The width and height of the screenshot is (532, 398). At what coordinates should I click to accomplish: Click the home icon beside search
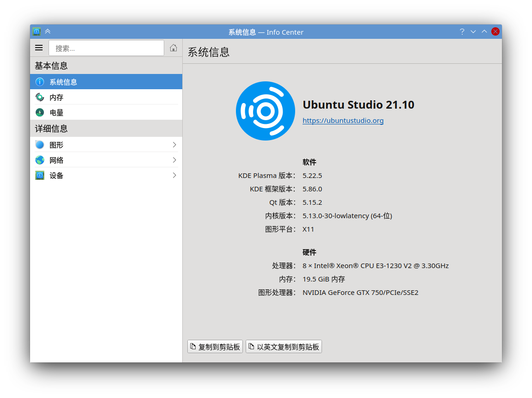pyautogui.click(x=173, y=48)
